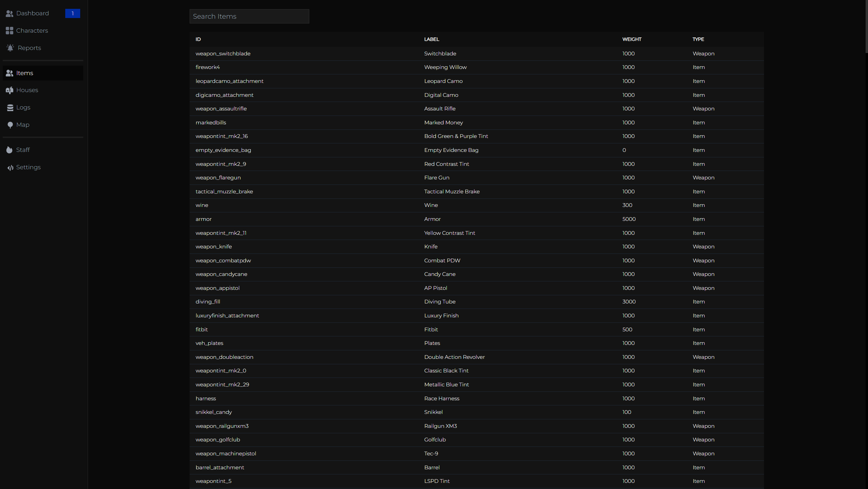Select the empty_evidence_bag row
This screenshot has width=868, height=489.
point(223,150)
